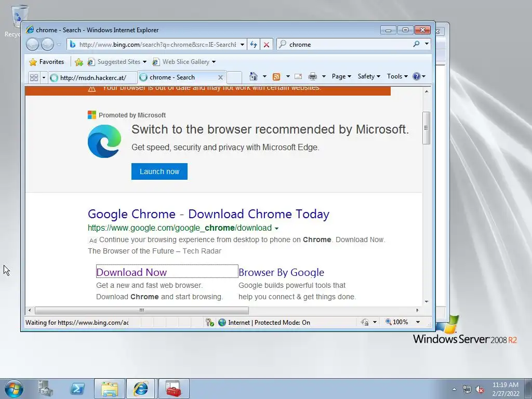The width and height of the screenshot is (532, 399).
Task: Click the muted volume tray icon
Action: pos(480,389)
